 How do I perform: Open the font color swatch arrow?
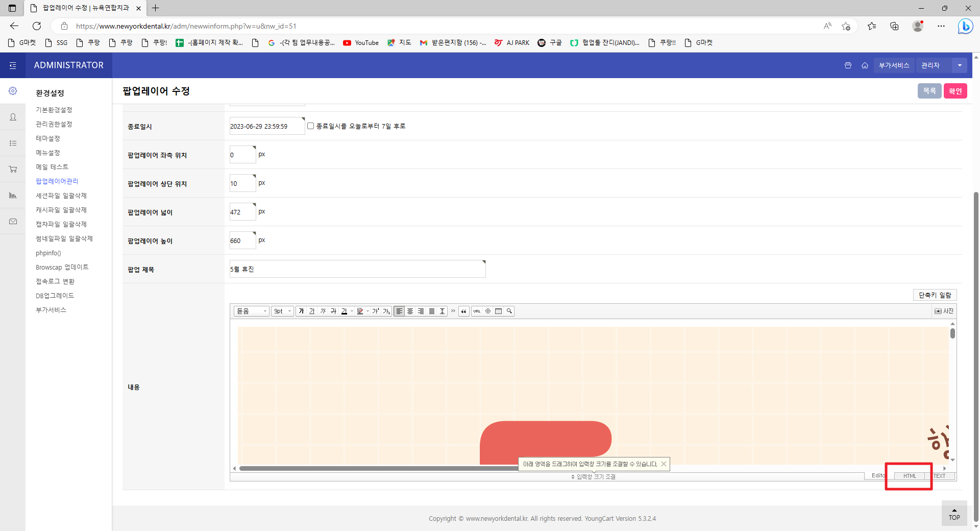point(352,311)
